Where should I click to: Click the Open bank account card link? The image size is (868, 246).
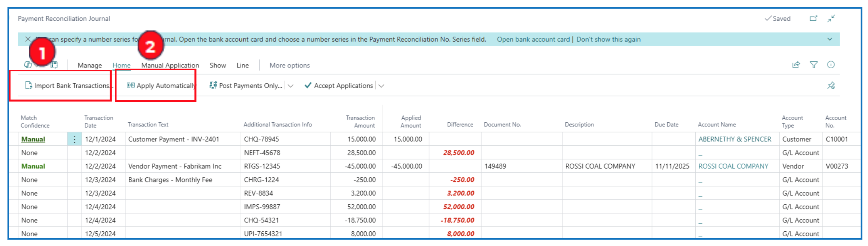click(x=533, y=39)
